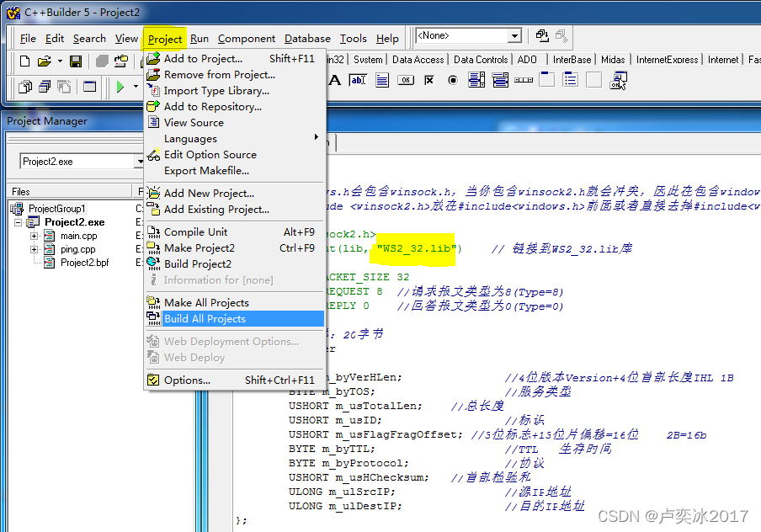The image size is (761, 532).
Task: Choose Make All Projects menu entry
Action: coord(235,303)
